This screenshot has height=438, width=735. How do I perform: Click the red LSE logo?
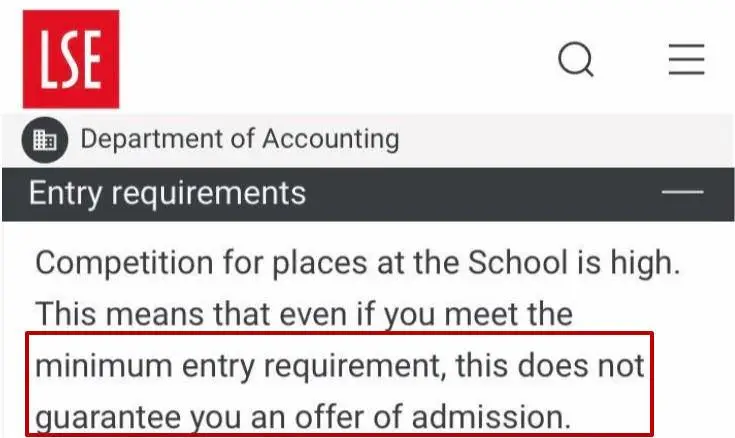coord(71,59)
